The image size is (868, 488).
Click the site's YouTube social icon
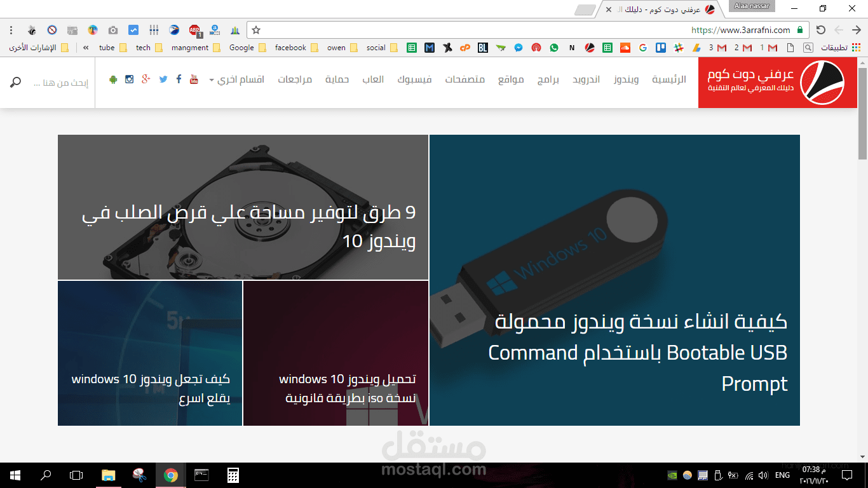point(194,79)
